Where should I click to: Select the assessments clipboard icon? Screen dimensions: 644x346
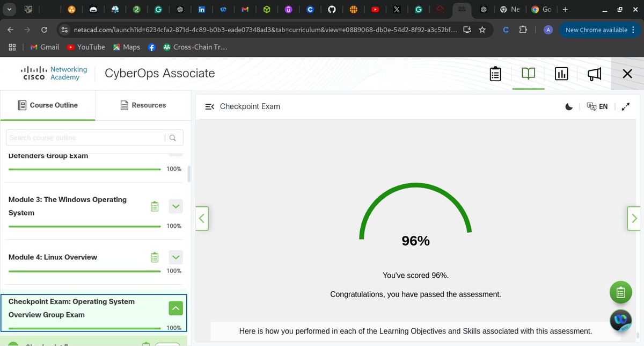click(495, 74)
